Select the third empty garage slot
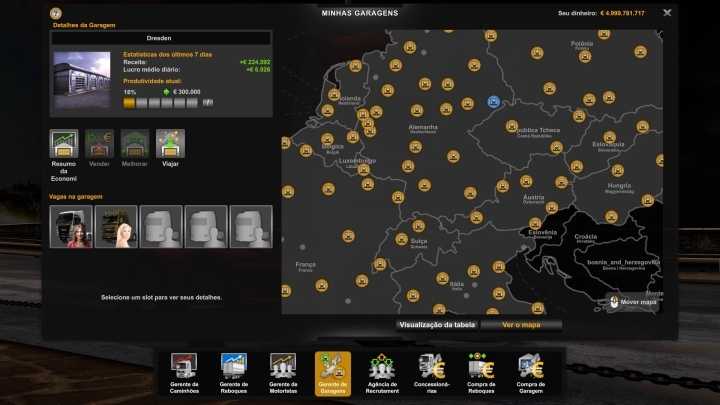Image resolution: width=720 pixels, height=405 pixels. [161, 227]
